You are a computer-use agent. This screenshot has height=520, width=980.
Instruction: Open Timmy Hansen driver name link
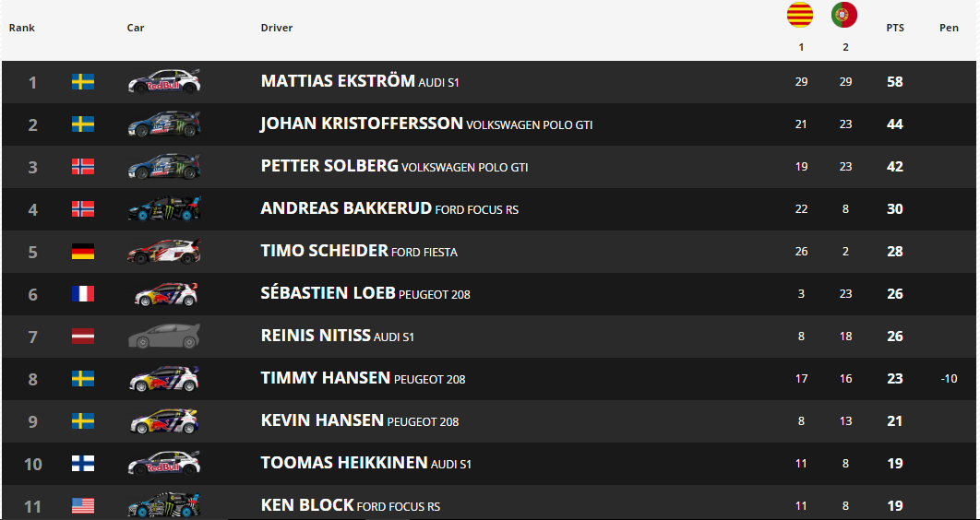(x=325, y=378)
